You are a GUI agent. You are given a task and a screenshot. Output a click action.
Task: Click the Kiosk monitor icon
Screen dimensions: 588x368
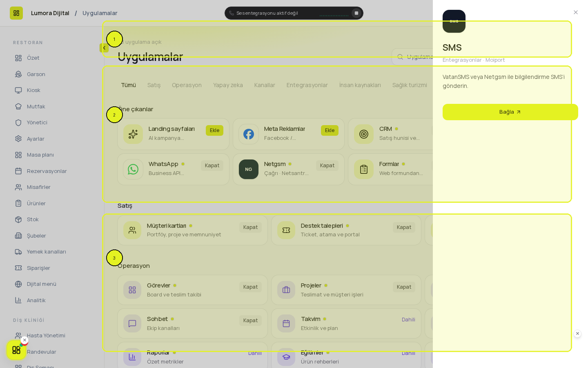click(18, 90)
